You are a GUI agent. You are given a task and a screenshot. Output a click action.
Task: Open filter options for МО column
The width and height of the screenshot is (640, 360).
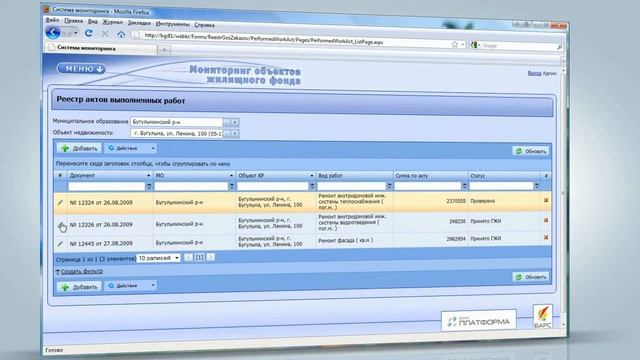point(231,187)
